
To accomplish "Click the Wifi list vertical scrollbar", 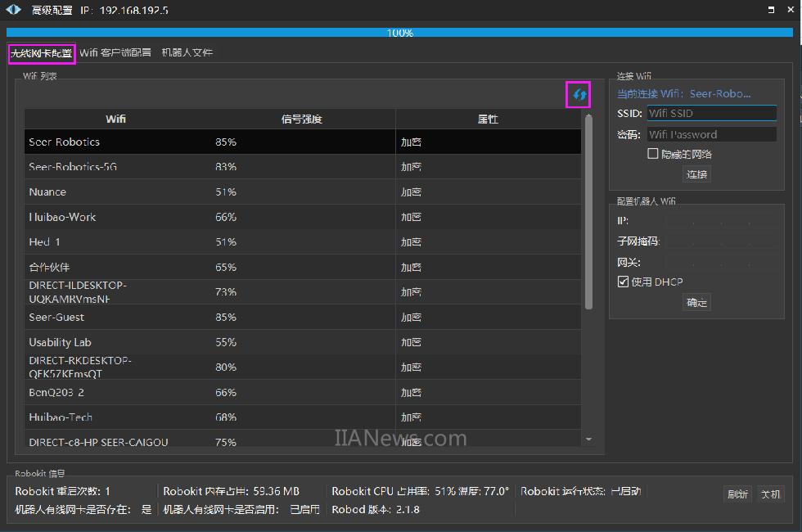I will pyautogui.click(x=588, y=213).
